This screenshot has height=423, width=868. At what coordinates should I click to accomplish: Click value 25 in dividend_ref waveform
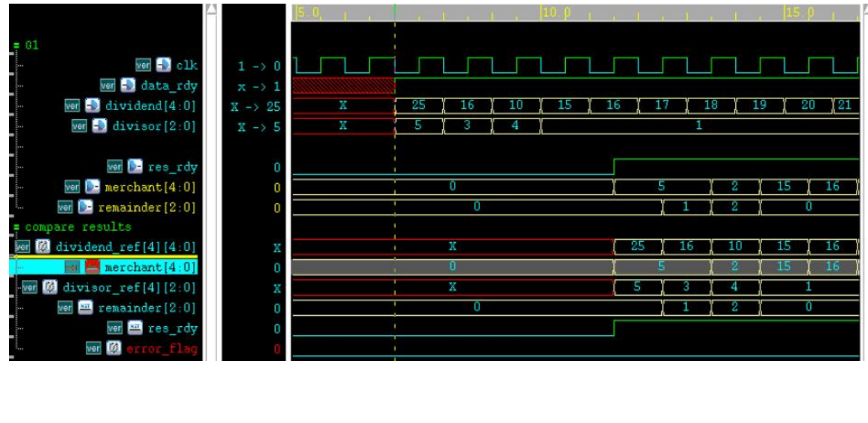click(637, 246)
